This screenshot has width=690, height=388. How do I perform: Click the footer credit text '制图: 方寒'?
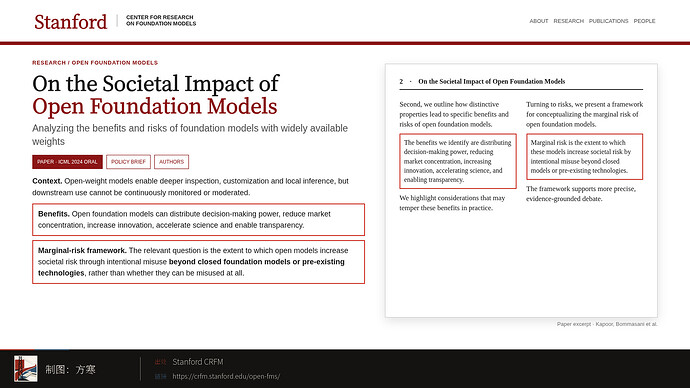pos(70,370)
